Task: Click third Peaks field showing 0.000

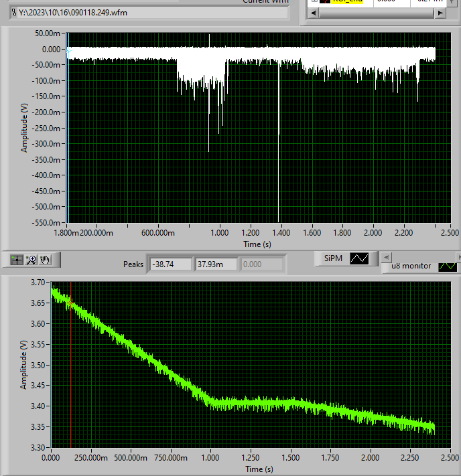Action: point(261,264)
